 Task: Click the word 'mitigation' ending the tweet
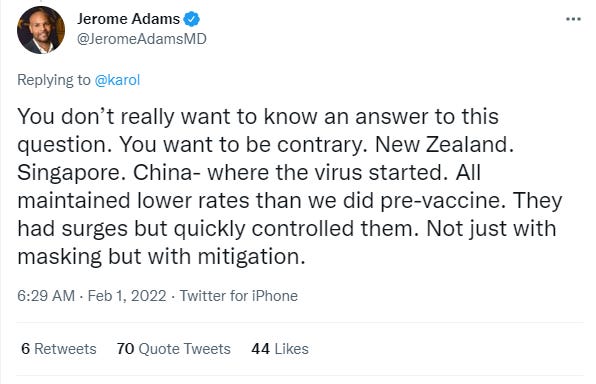(x=249, y=257)
